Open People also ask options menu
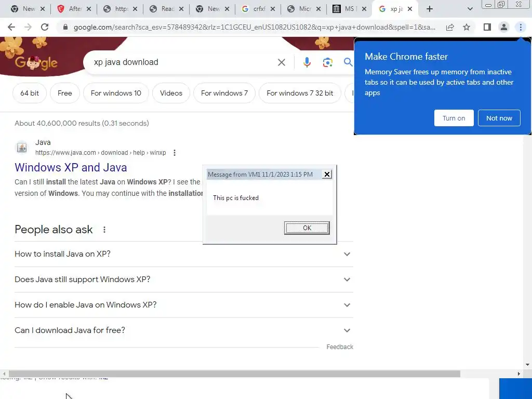 pyautogui.click(x=104, y=230)
